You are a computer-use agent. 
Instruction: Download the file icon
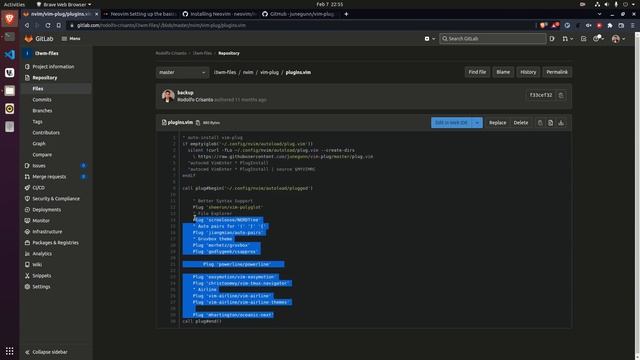click(x=561, y=123)
